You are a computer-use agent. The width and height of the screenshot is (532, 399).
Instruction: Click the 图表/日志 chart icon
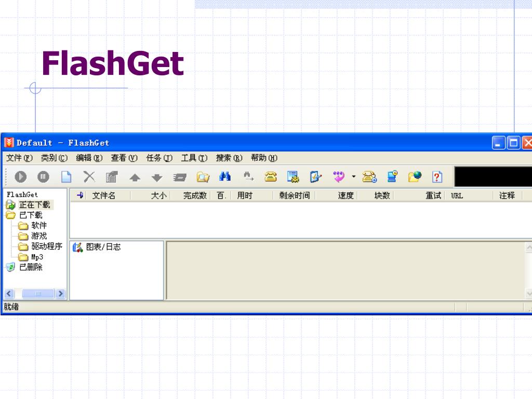(78, 247)
